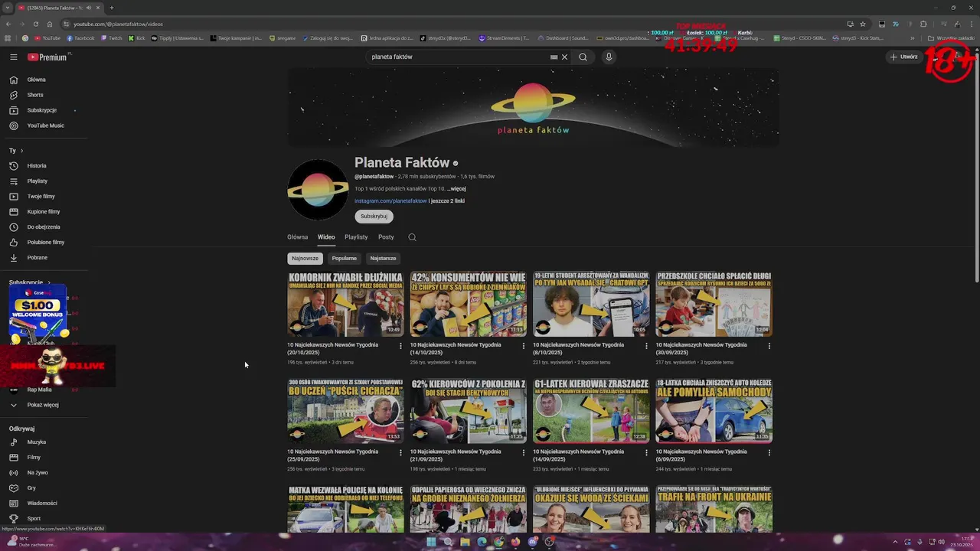Open the Twitch bookmark

(x=111, y=38)
